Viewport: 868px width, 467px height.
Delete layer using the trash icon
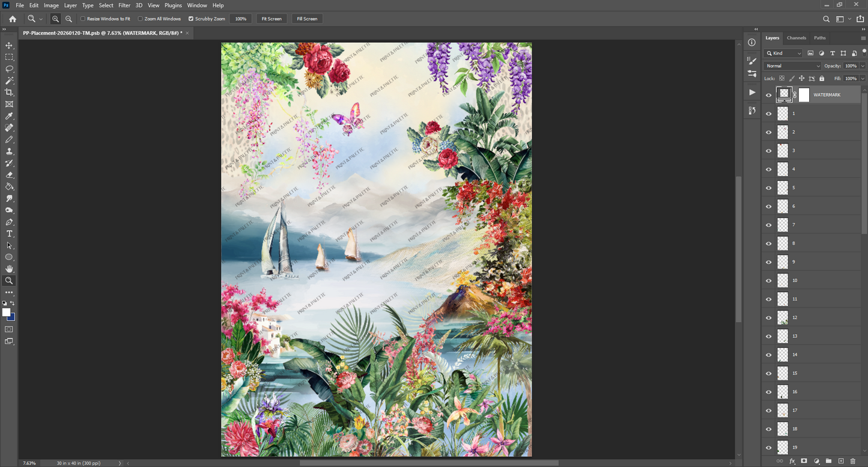tap(853, 461)
